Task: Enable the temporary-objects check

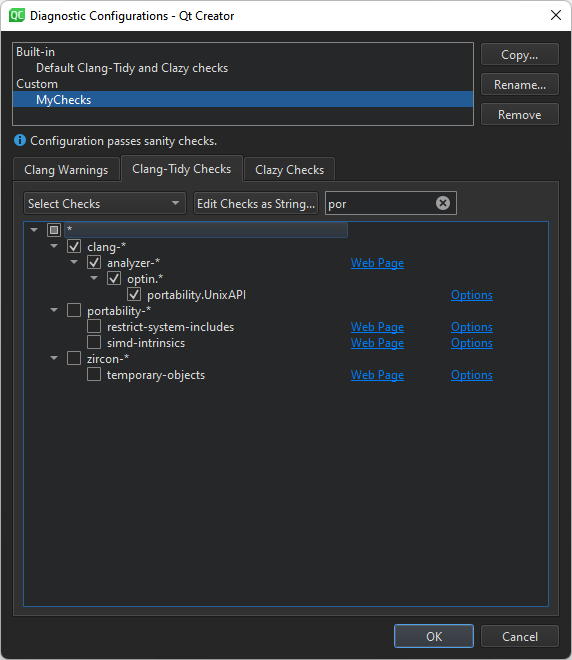Action: (x=94, y=375)
